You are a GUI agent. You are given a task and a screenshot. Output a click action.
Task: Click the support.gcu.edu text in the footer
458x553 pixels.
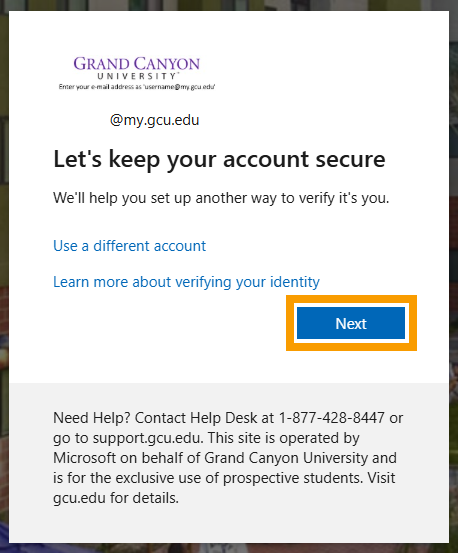click(146, 438)
